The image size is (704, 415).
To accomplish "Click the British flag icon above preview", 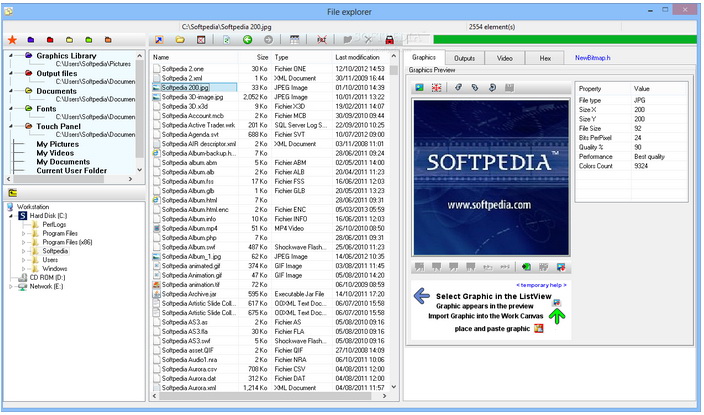I will [x=437, y=88].
